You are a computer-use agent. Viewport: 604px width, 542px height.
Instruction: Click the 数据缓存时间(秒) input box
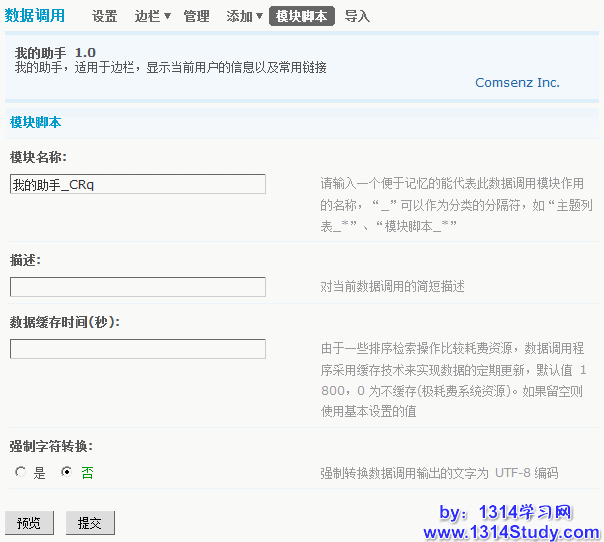click(x=138, y=349)
